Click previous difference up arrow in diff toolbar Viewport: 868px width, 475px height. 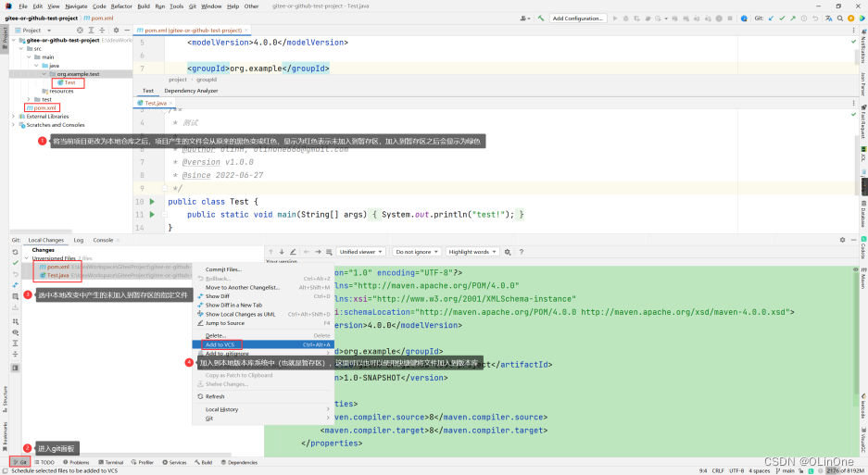(x=270, y=252)
